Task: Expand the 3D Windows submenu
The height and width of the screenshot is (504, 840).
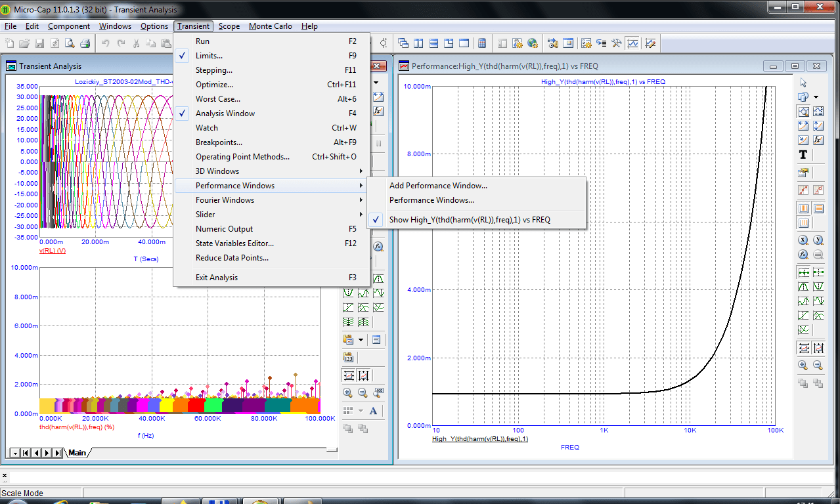Action: (272, 171)
